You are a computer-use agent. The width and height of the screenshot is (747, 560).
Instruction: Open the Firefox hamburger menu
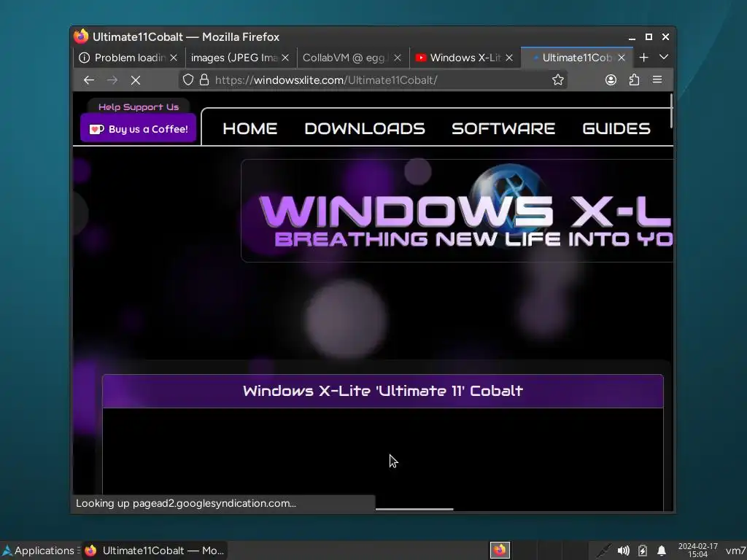(657, 79)
